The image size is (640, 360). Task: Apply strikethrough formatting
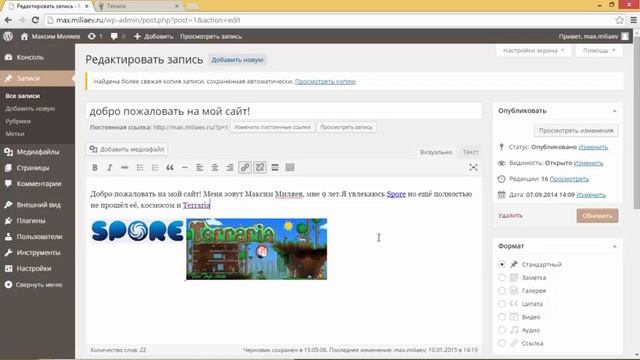tap(124, 167)
